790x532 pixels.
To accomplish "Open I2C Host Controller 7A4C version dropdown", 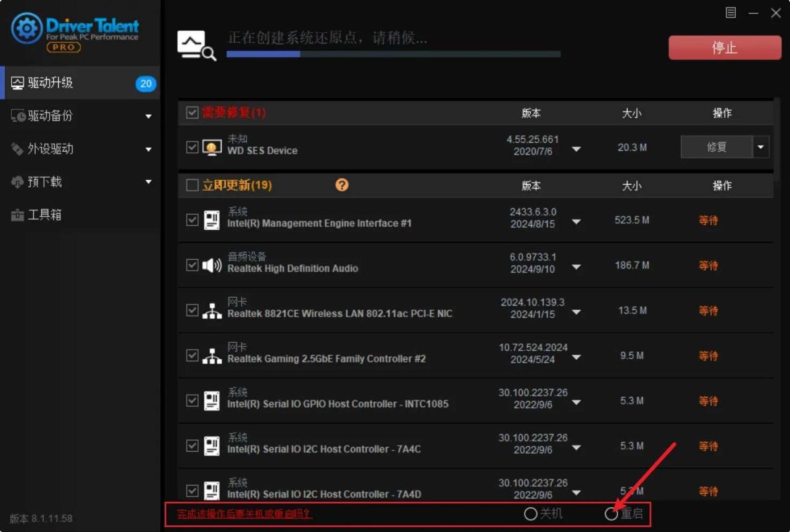I will click(x=576, y=447).
